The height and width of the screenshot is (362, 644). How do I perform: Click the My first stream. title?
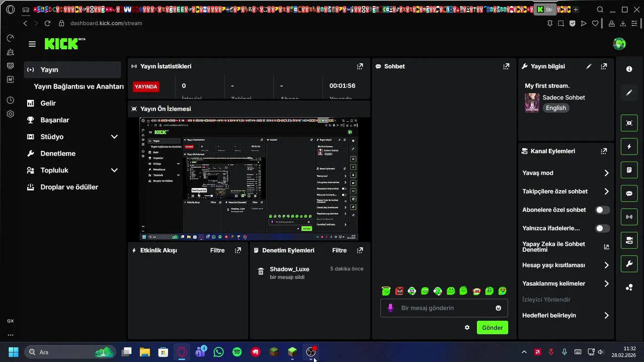[x=547, y=86]
